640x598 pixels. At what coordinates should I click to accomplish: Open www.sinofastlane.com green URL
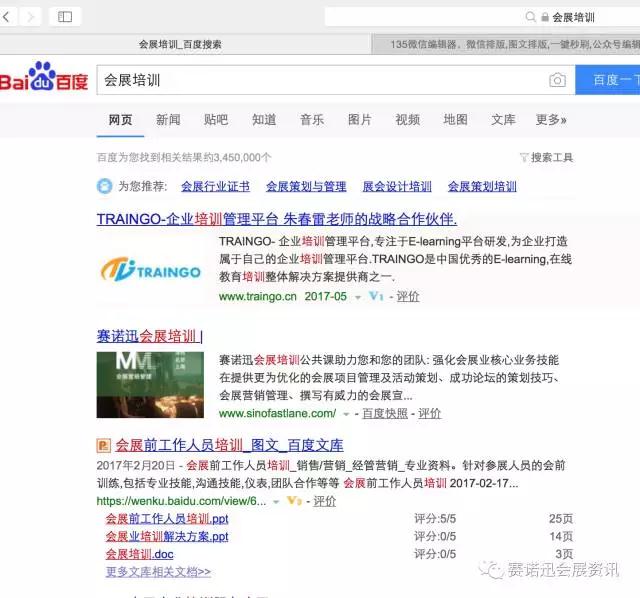278,413
